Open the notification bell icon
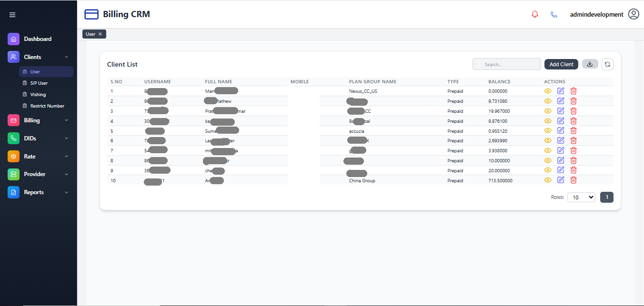Image resolution: width=644 pixels, height=306 pixels. pos(534,14)
